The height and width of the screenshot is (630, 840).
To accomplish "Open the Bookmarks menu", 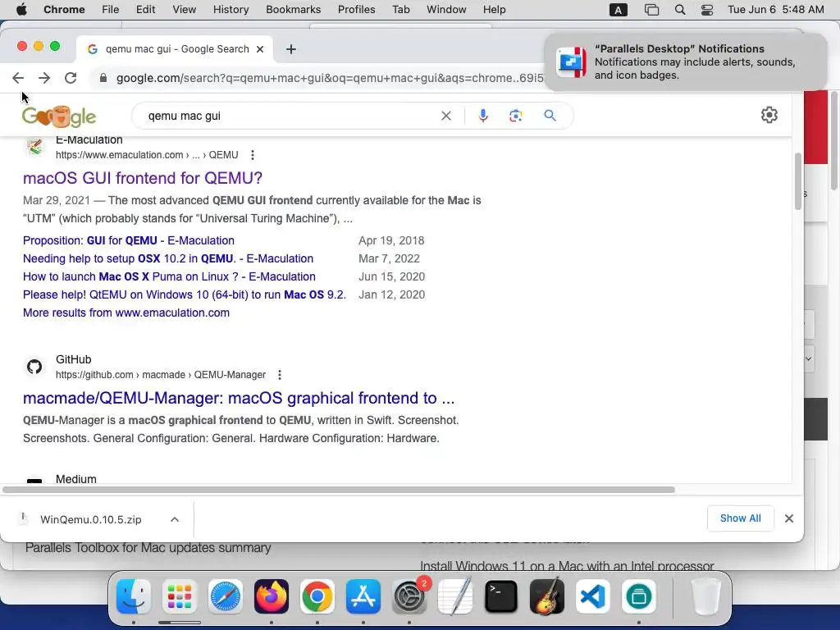I will click(x=293, y=10).
